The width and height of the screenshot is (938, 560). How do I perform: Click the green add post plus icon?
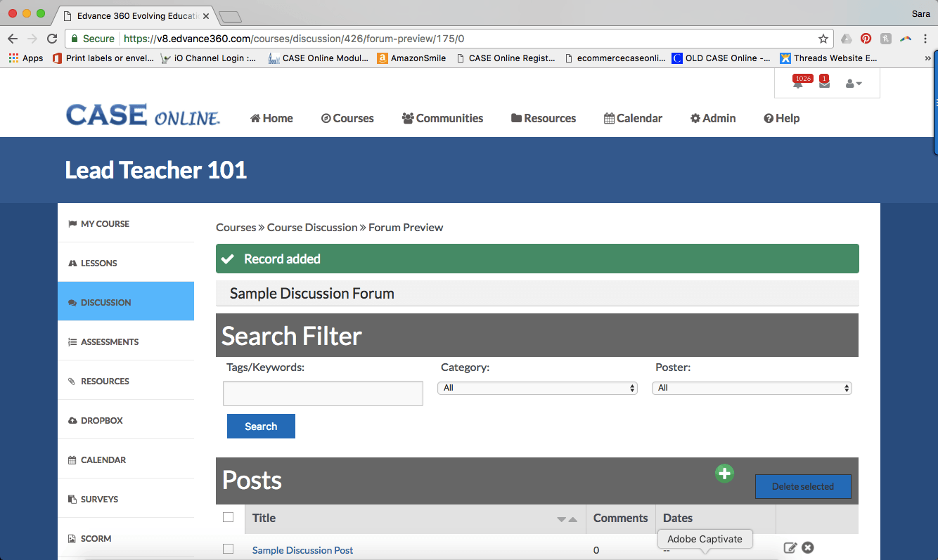[x=724, y=474]
